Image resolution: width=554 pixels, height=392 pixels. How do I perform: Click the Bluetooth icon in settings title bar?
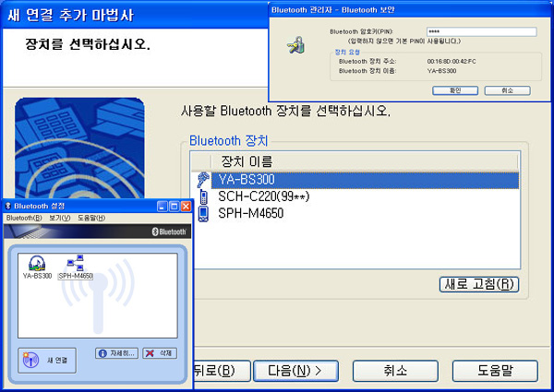(8, 206)
